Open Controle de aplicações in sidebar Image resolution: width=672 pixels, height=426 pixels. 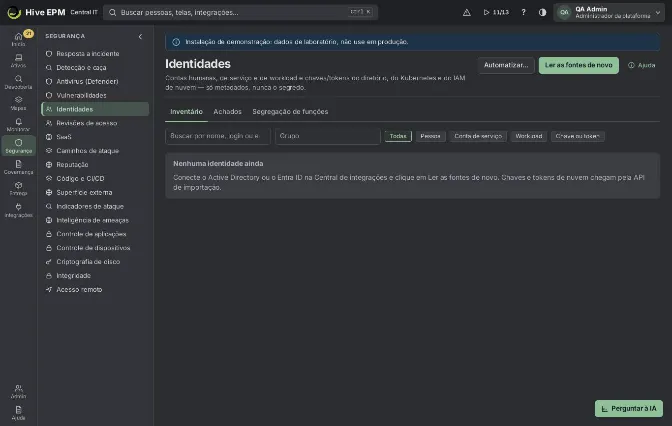(95, 234)
